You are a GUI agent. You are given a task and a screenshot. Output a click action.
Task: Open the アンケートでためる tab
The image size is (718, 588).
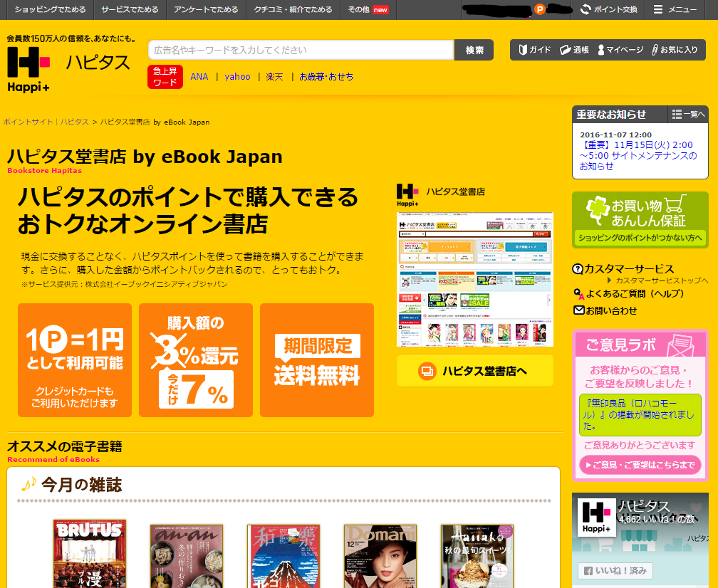206,9
